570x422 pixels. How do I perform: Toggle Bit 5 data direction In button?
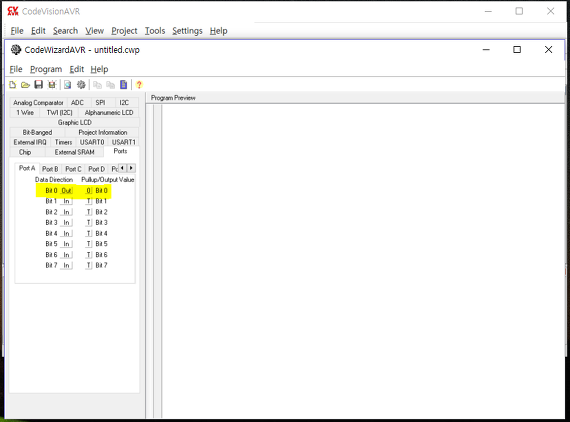[x=66, y=244]
